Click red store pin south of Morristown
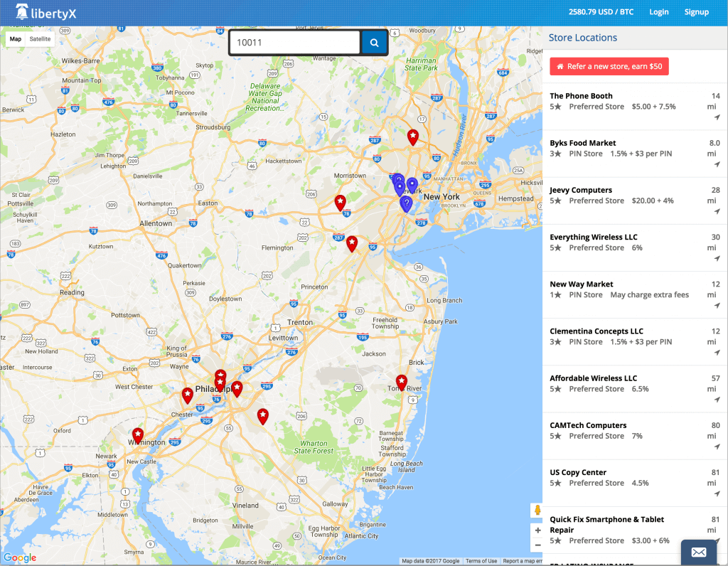728x566 pixels. pyautogui.click(x=341, y=203)
